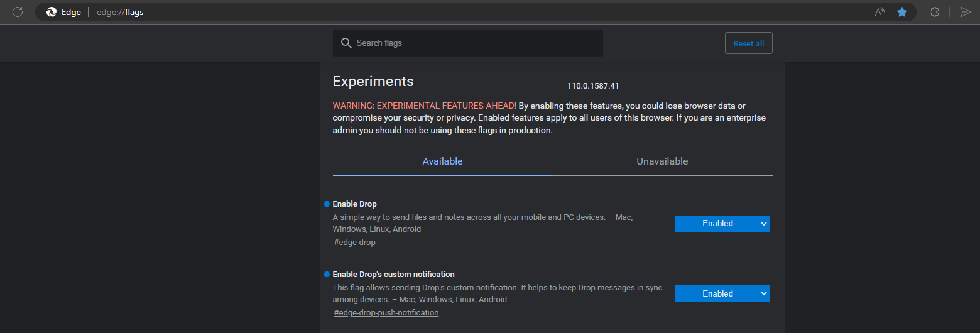Click the magnifier icon in flags search
This screenshot has height=333, width=980.
point(346,43)
